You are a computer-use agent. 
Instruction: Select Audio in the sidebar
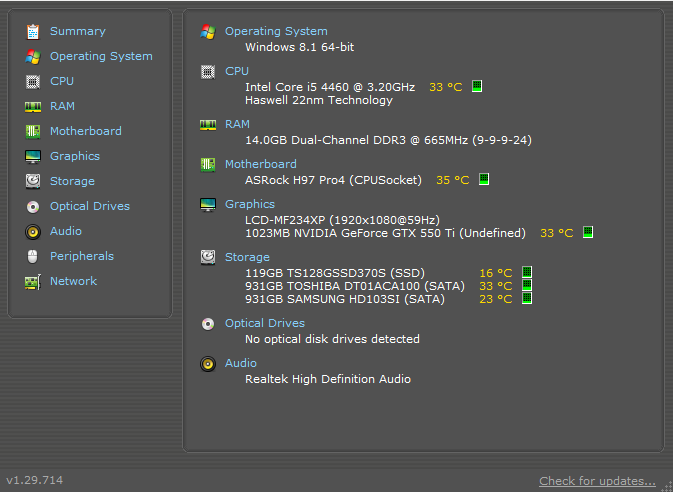click(x=66, y=231)
